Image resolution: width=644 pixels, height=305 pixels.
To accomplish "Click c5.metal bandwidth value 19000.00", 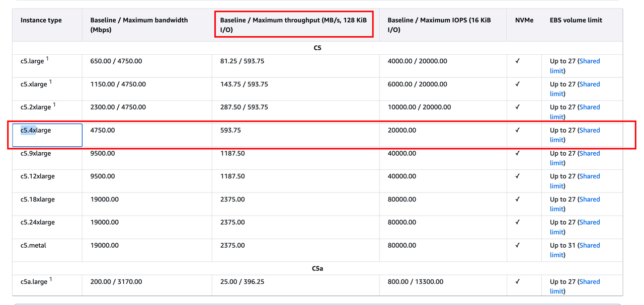I will coord(105,245).
